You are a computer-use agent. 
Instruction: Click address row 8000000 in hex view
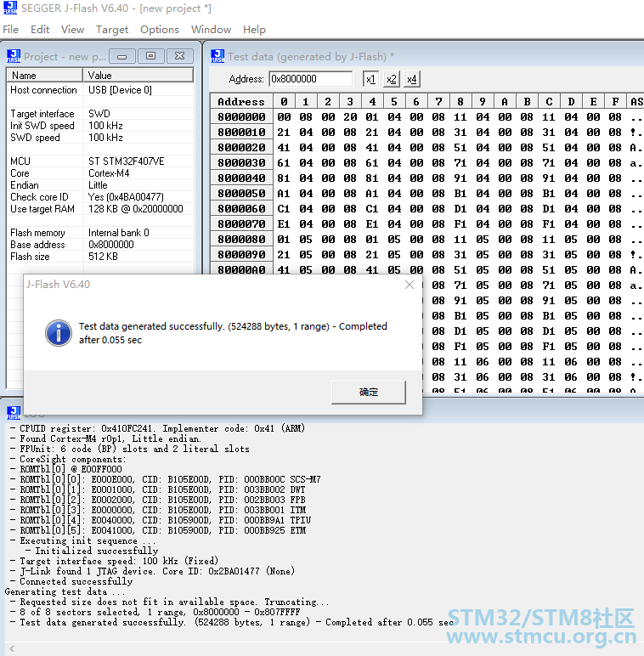point(241,116)
